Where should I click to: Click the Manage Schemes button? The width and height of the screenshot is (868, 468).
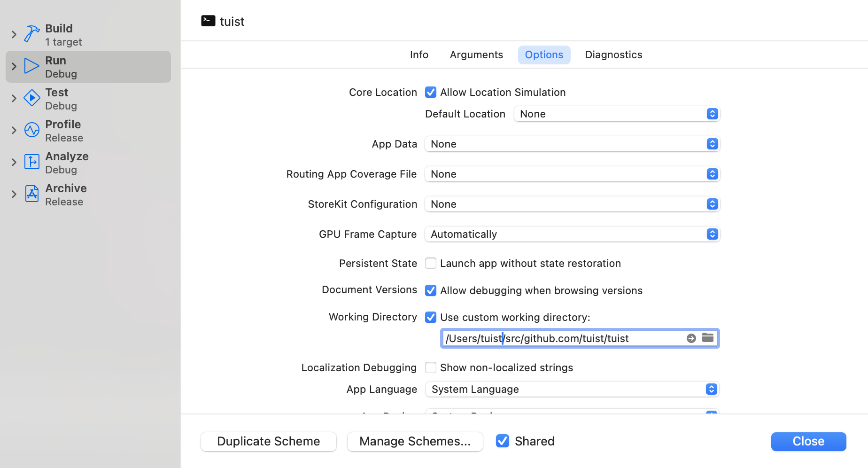(415, 441)
